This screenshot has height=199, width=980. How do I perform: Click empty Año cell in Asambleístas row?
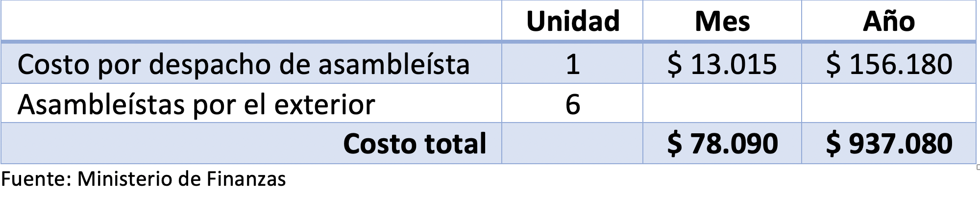point(888,103)
